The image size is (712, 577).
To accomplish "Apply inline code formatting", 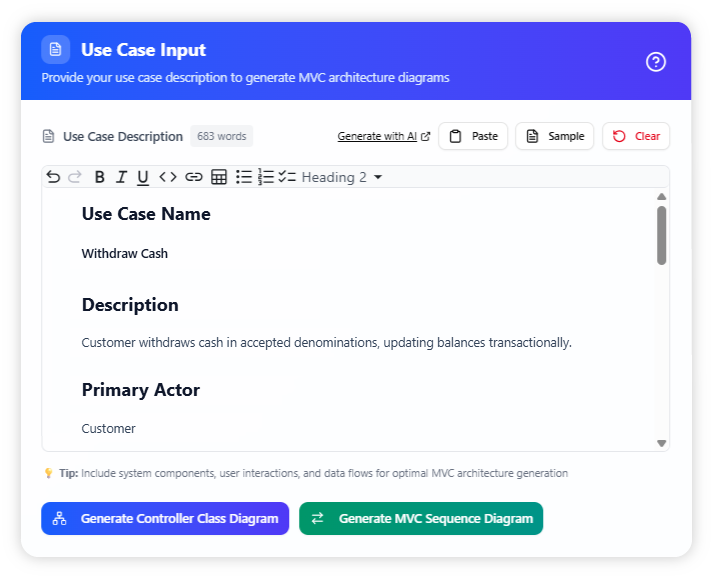I will [168, 177].
